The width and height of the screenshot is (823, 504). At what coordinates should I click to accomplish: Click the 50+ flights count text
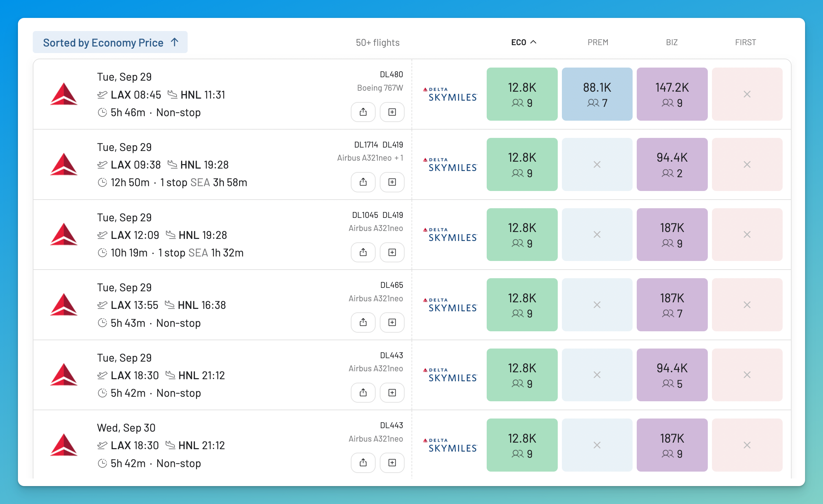click(378, 42)
